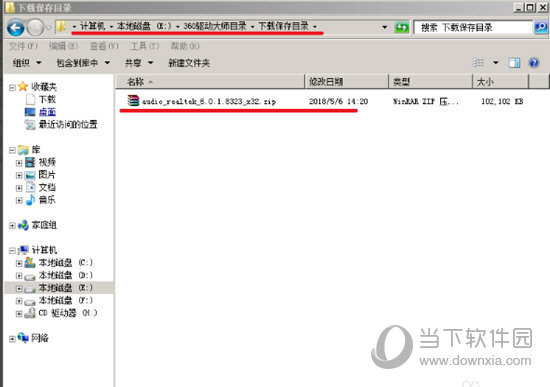Image resolution: width=550 pixels, height=387 pixels.
Task: Sort by the 名称 column header
Action: (210, 82)
